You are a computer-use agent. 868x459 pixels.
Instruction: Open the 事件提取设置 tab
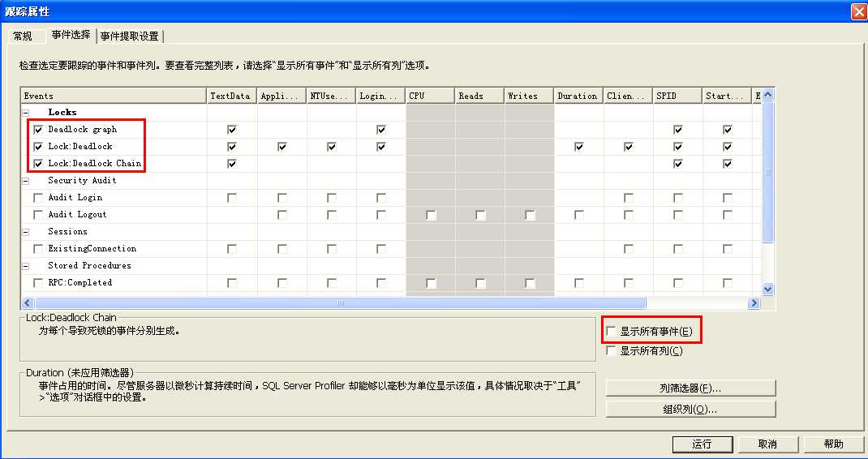point(130,36)
